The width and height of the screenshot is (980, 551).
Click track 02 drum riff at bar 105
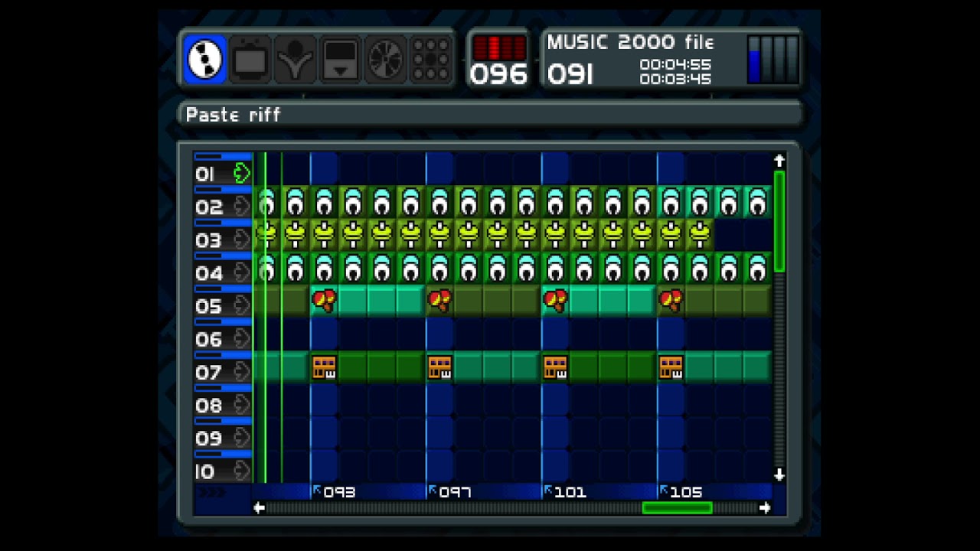[x=671, y=202]
